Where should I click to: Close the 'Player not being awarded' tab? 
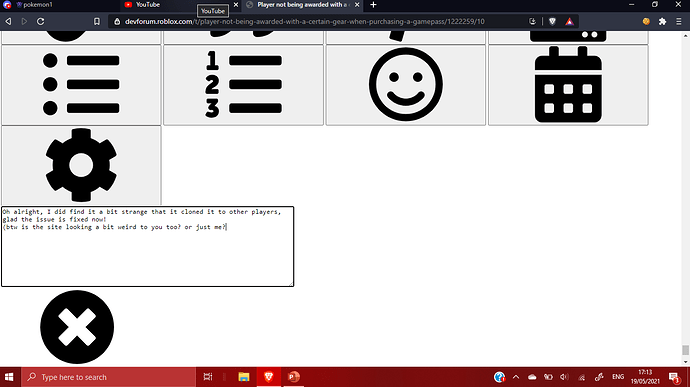[357, 5]
